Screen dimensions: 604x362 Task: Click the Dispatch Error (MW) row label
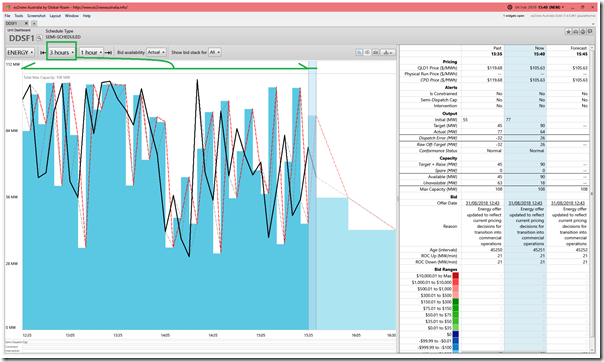tap(438, 138)
